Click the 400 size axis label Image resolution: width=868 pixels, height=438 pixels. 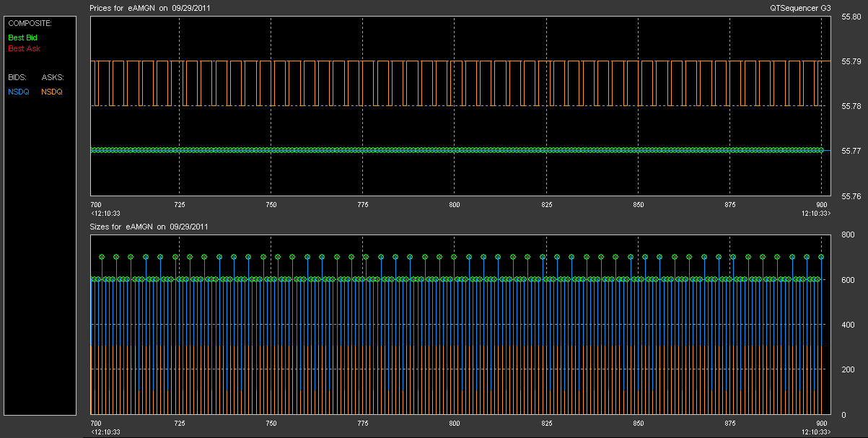[x=848, y=325]
